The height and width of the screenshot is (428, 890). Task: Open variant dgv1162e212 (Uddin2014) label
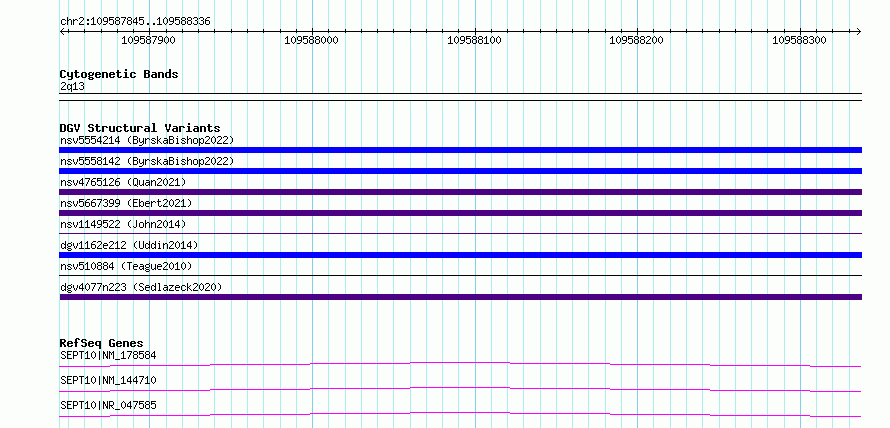point(129,245)
